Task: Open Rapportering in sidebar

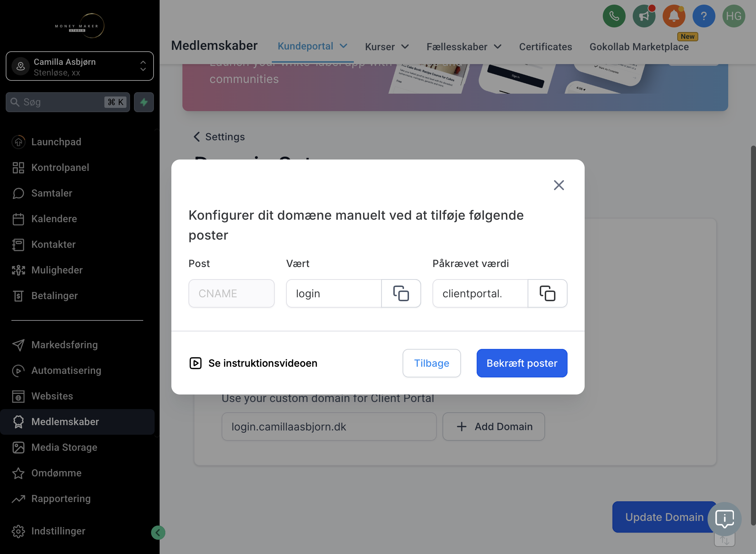Action: coord(77,498)
